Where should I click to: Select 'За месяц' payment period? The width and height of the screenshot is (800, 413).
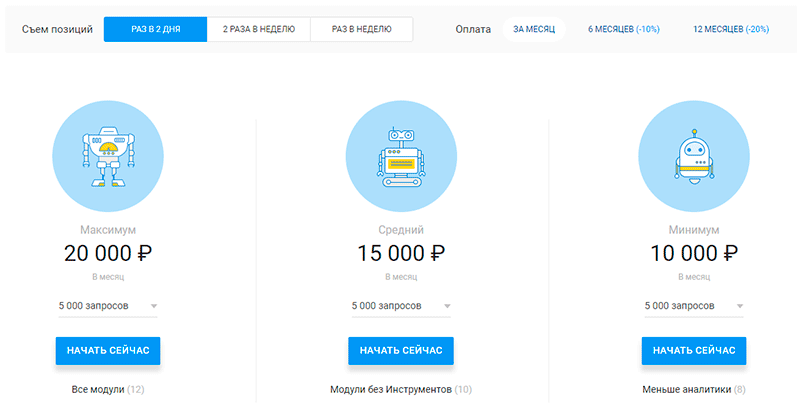(x=534, y=29)
